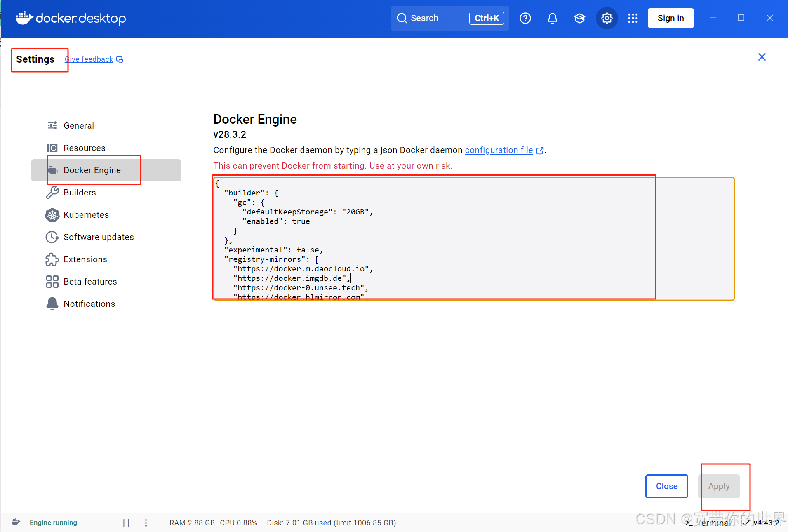Click the Disk usage status text
The width and height of the screenshot is (788, 532).
click(331, 523)
